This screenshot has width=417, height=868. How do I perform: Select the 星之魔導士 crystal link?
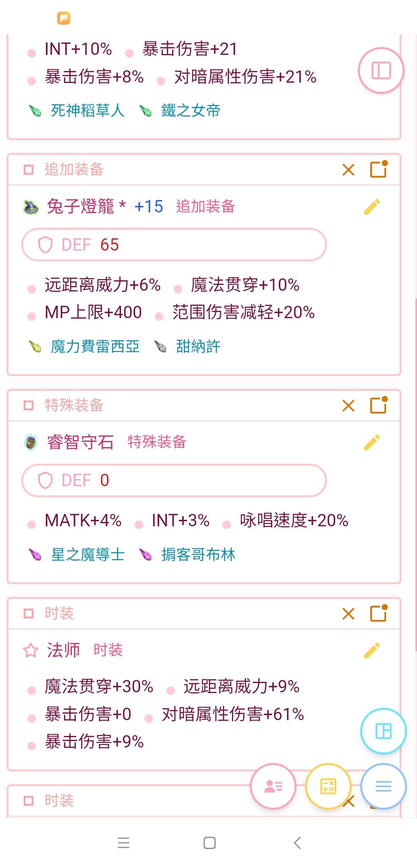[x=88, y=555]
